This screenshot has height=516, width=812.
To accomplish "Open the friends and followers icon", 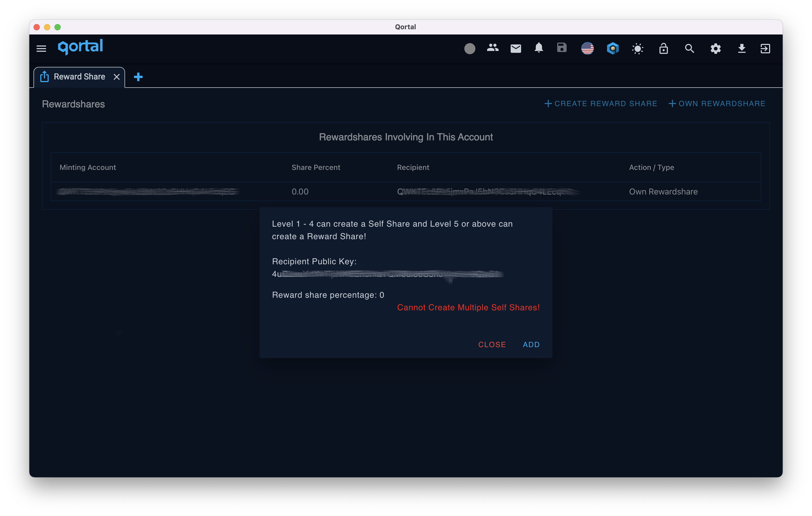I will click(493, 48).
